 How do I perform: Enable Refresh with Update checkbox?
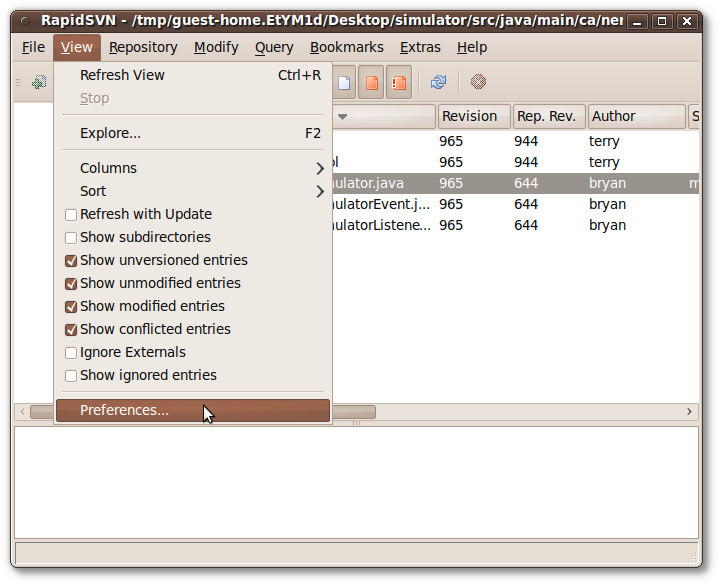point(71,215)
